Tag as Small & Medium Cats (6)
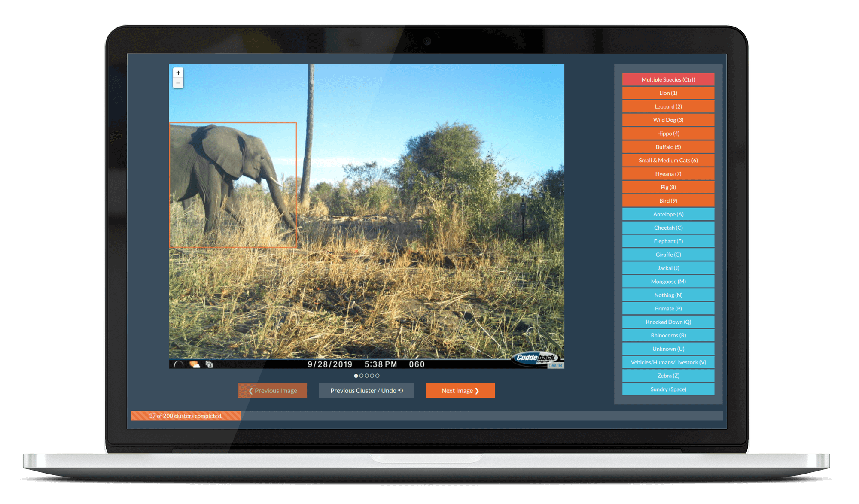This screenshot has height=504, width=859. click(668, 161)
